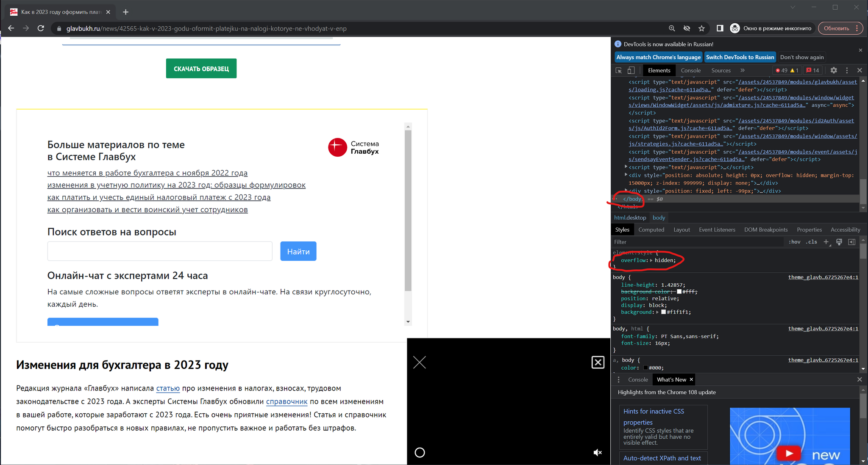This screenshot has width=868, height=465.
Task: Unmute the video with the speaker icon
Action: tap(598, 453)
